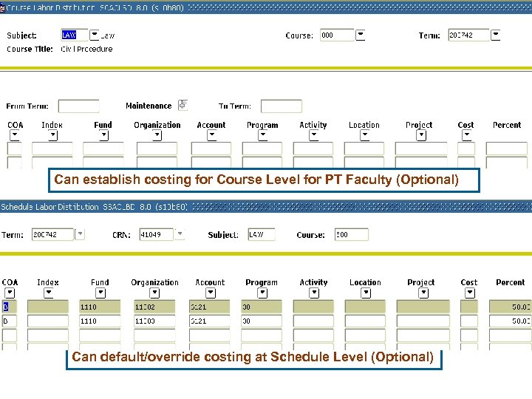The height and width of the screenshot is (399, 532).
Task: Click first-row Fund field in Course Labor form
Action: (x=103, y=149)
